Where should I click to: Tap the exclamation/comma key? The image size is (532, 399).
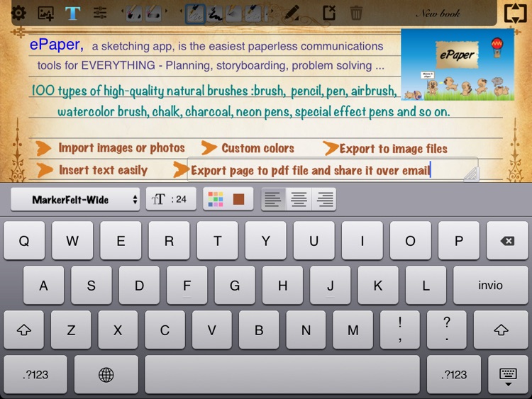400,330
